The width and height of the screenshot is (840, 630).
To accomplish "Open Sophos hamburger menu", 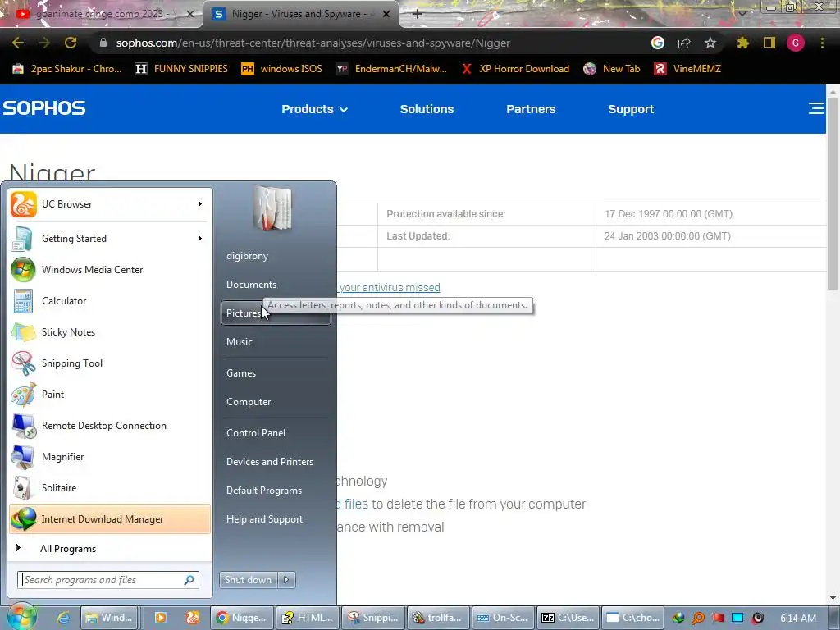I will 815,108.
